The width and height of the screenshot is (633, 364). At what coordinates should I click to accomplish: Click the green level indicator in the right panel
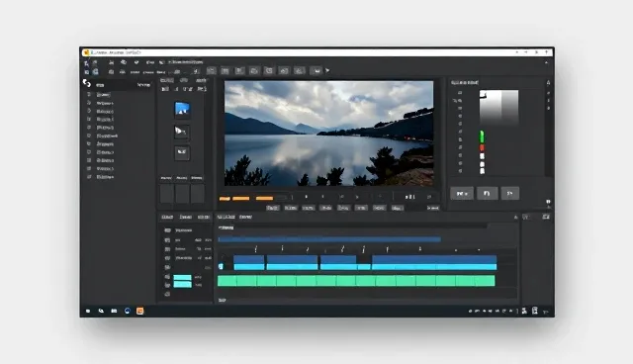coord(482,136)
